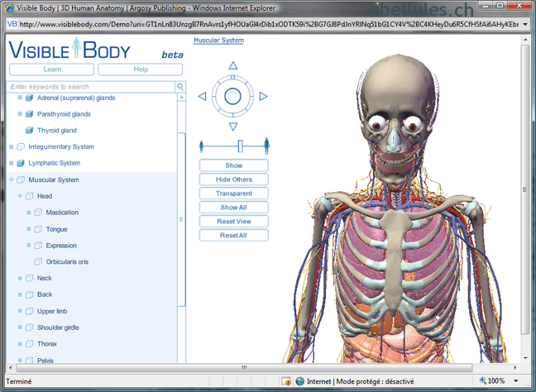This screenshot has width=536, height=392.
Task: Rotate view right with the right arrow
Action: click(263, 97)
